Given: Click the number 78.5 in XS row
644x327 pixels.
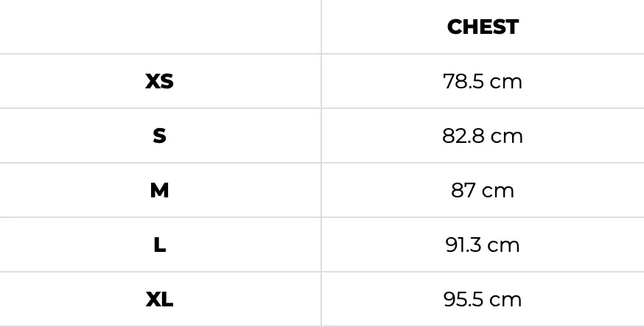Looking at the screenshot, I should 463,81.
